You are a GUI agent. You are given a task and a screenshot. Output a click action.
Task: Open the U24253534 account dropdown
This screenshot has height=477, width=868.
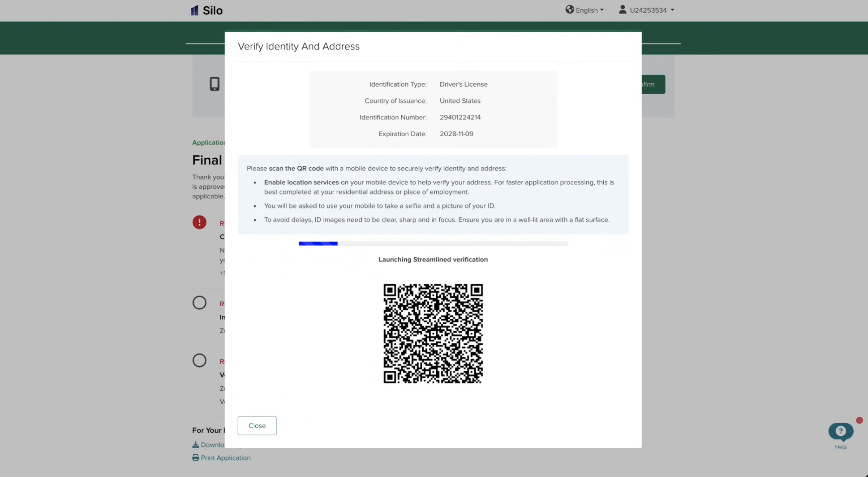(646, 10)
